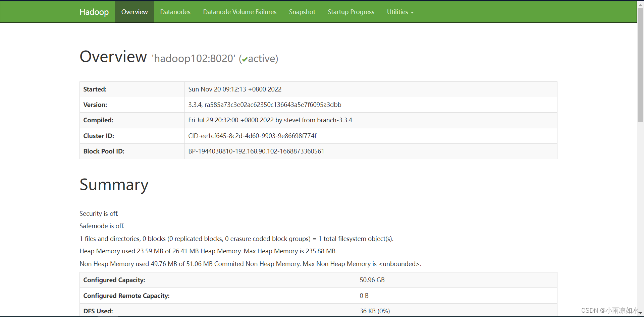
Task: Select the compiled Fri Jul 29 value
Action: pos(270,120)
